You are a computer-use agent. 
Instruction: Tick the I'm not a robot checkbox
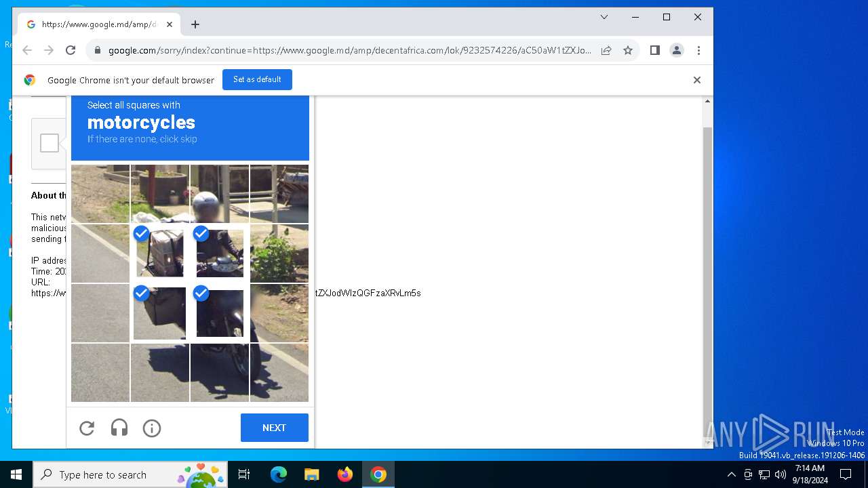coord(49,143)
